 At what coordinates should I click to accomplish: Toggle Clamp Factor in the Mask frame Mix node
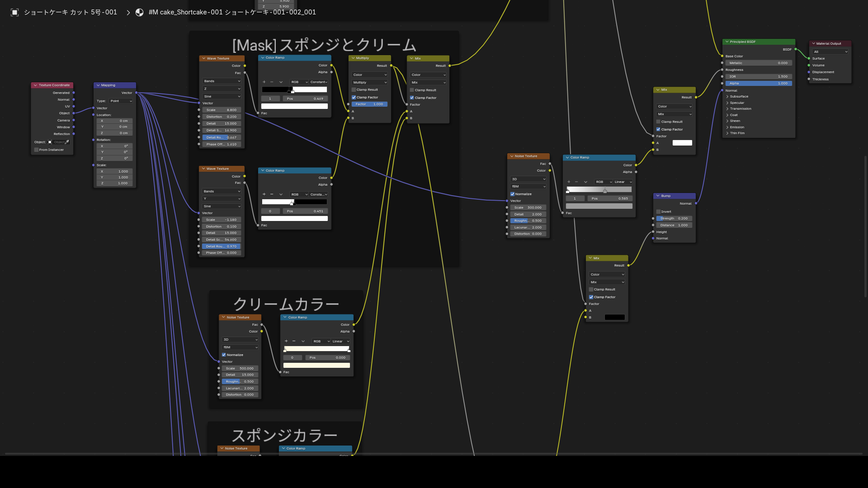[x=412, y=98]
